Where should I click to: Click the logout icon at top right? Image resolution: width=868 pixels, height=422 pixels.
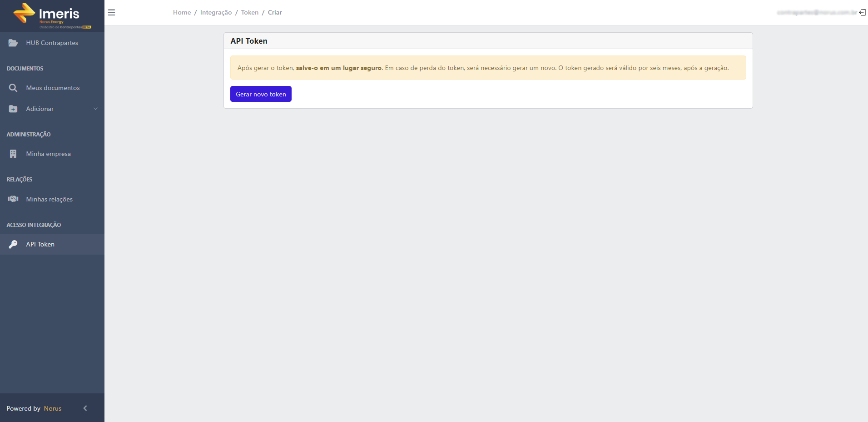pyautogui.click(x=862, y=12)
